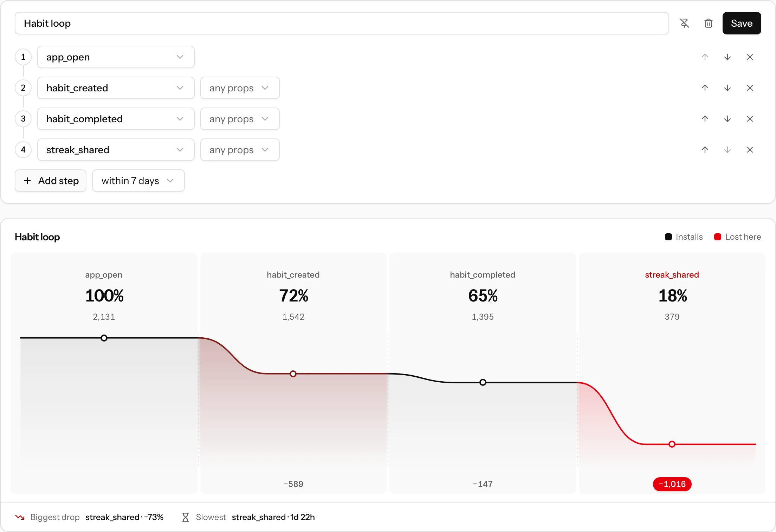Click the hourglass Slowest icon
This screenshot has height=532, width=776.
(x=186, y=517)
